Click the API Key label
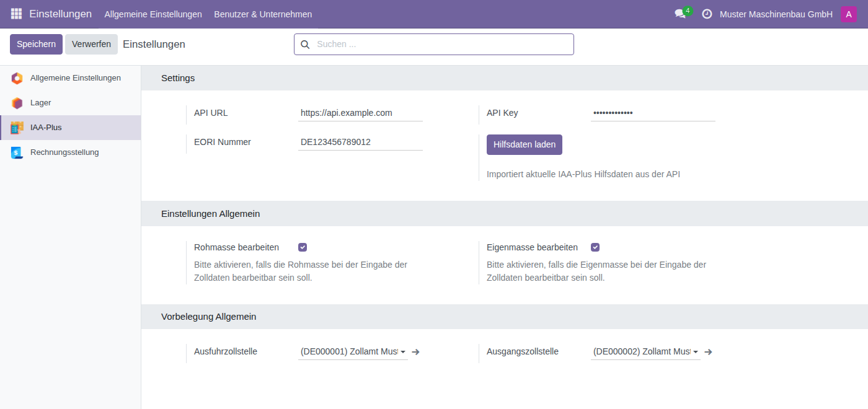Screen dimensions: 868x409 click(502, 113)
